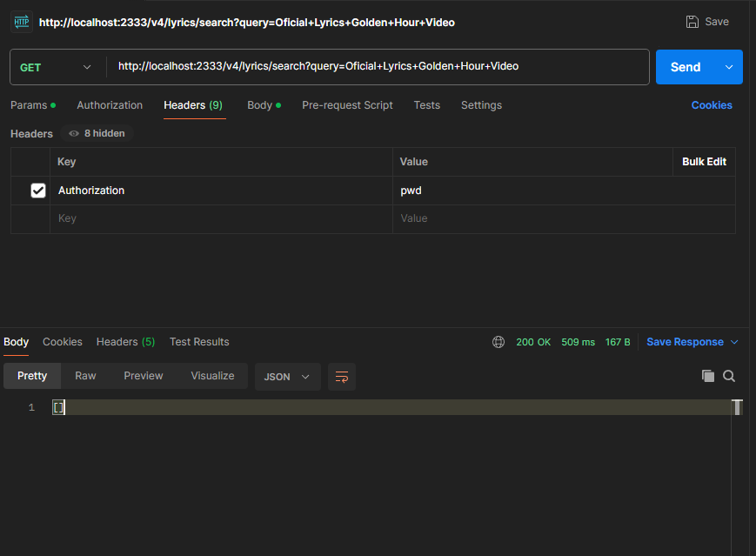
Task: Show the 8 hidden headers
Action: pyautogui.click(x=97, y=134)
